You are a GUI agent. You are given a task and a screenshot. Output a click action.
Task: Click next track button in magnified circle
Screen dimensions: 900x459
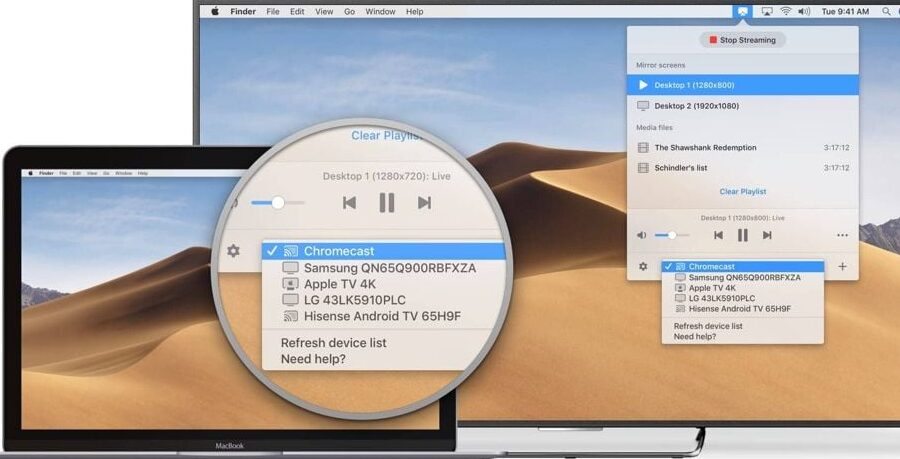pos(424,203)
